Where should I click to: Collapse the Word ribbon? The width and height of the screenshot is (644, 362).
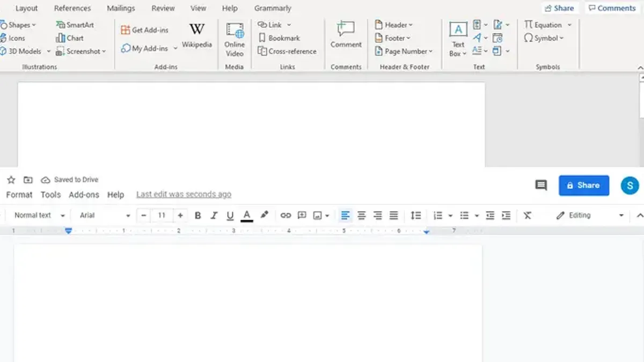(640, 68)
